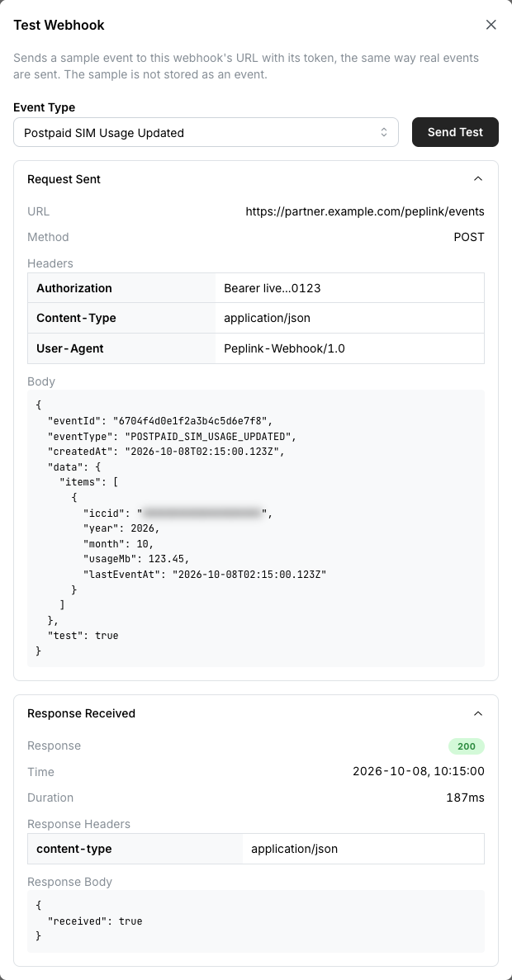Viewport: 512px width, 980px height.
Task: Click the blurred iccid value
Action: [202, 514]
